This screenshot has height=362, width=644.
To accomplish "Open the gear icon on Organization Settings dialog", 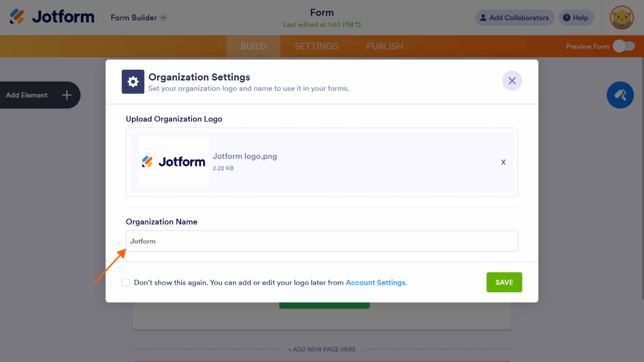I will [132, 81].
